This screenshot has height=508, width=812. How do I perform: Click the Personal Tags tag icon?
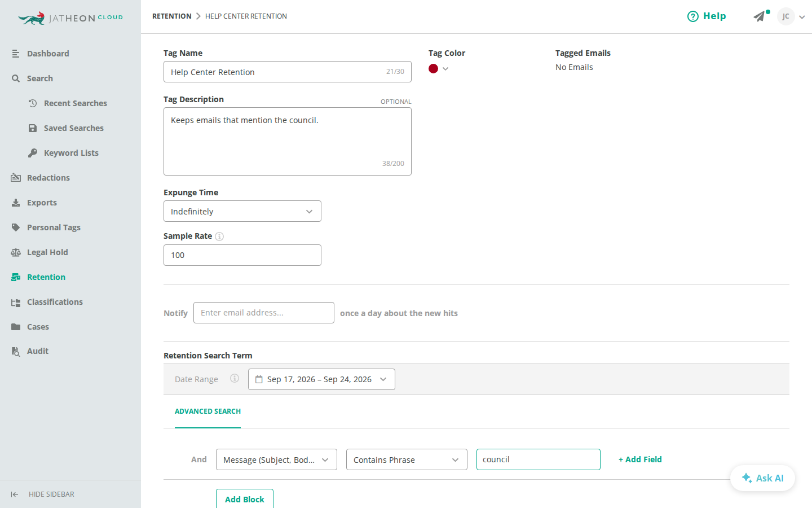coord(16,227)
